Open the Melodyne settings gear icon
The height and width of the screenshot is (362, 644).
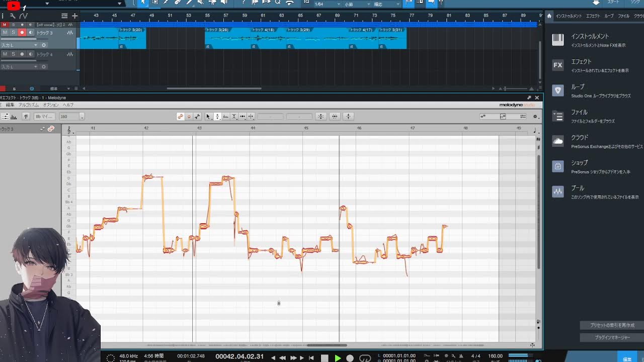click(x=535, y=117)
